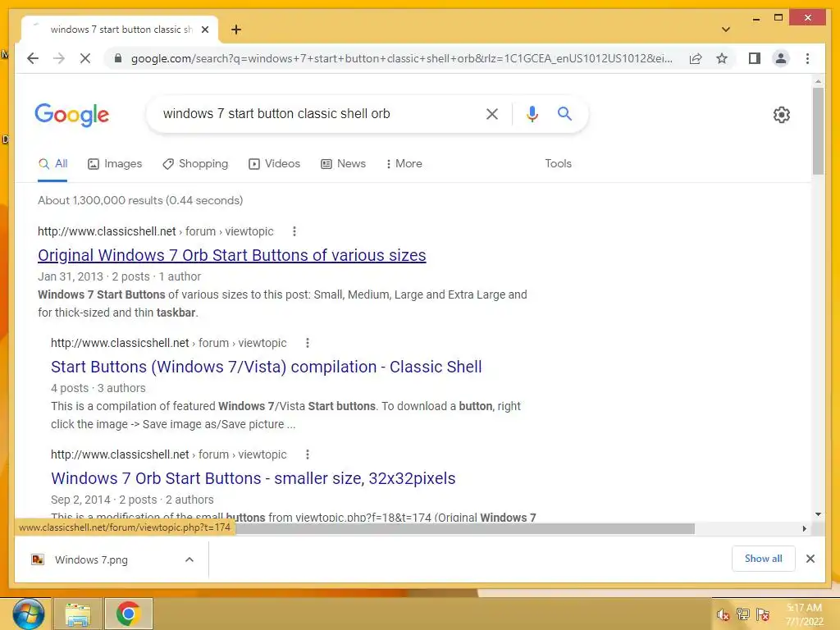Bookmark this page with the star

pyautogui.click(x=722, y=58)
